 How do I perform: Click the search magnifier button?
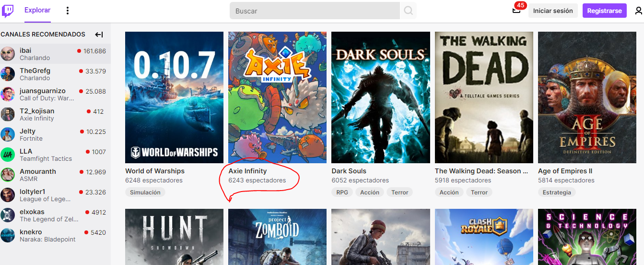tap(408, 11)
